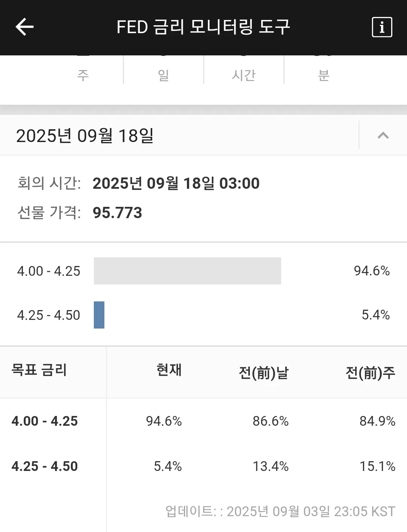
Task: Click the 4.00 - 4.25 table row label
Action: [x=44, y=421]
